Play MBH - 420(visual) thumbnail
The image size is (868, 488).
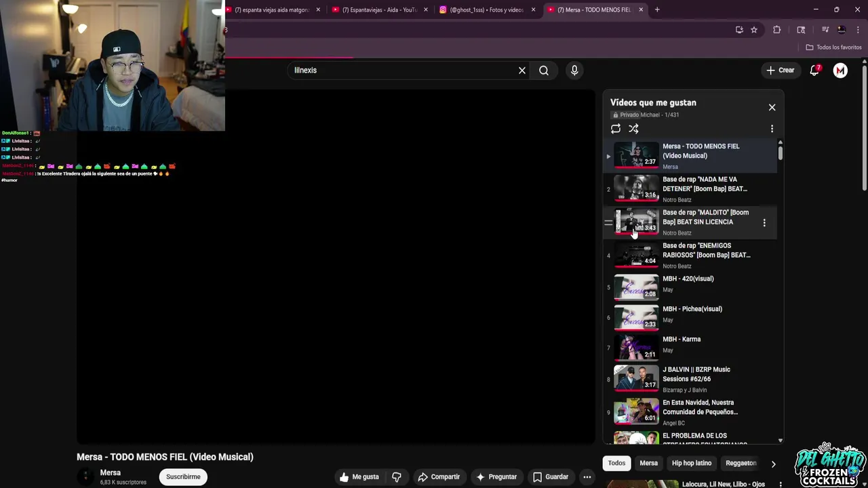636,287
